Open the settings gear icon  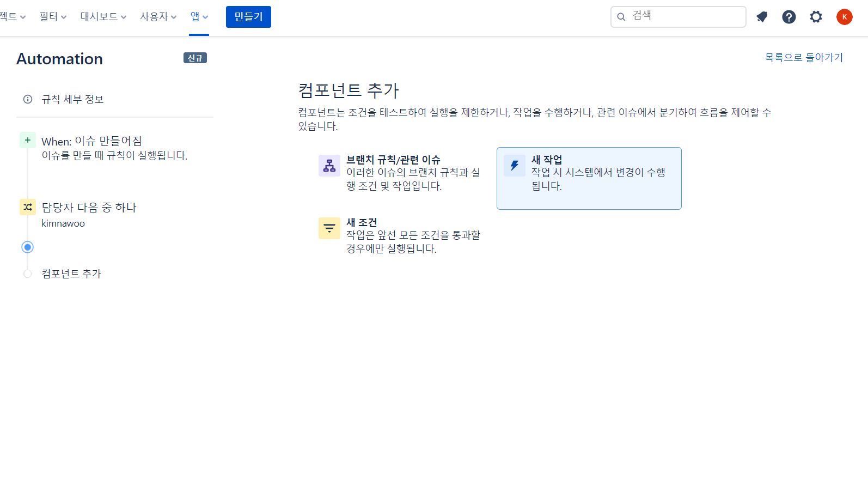(816, 17)
